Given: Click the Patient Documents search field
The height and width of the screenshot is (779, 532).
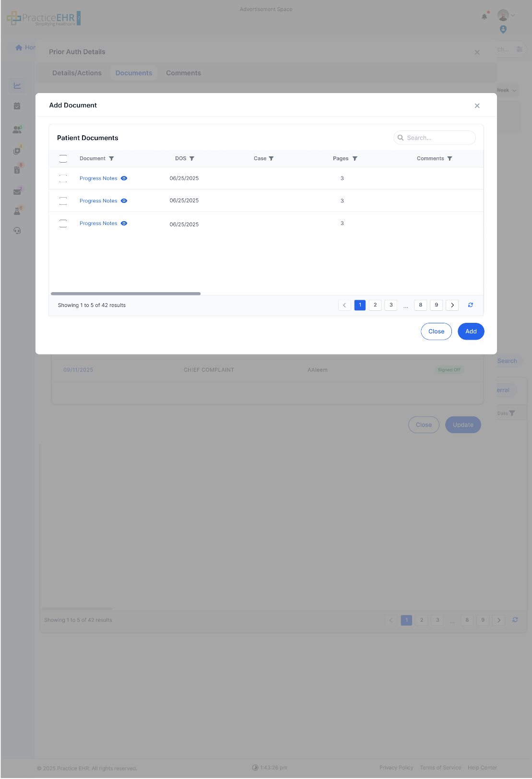Looking at the screenshot, I should click(435, 138).
